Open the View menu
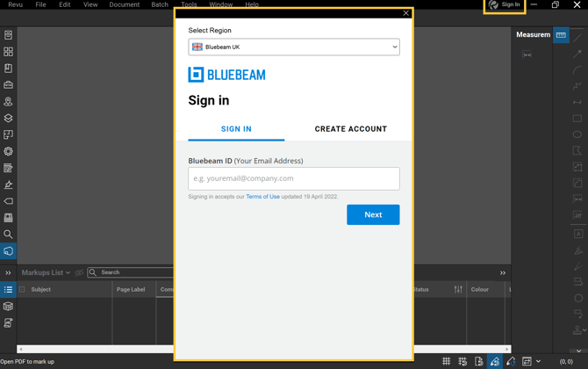 tap(90, 4)
